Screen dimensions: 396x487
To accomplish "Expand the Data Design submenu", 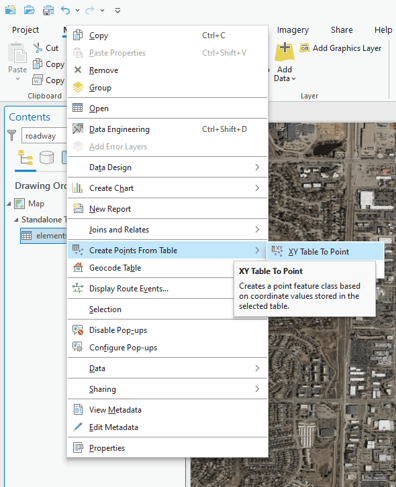I will point(167,167).
